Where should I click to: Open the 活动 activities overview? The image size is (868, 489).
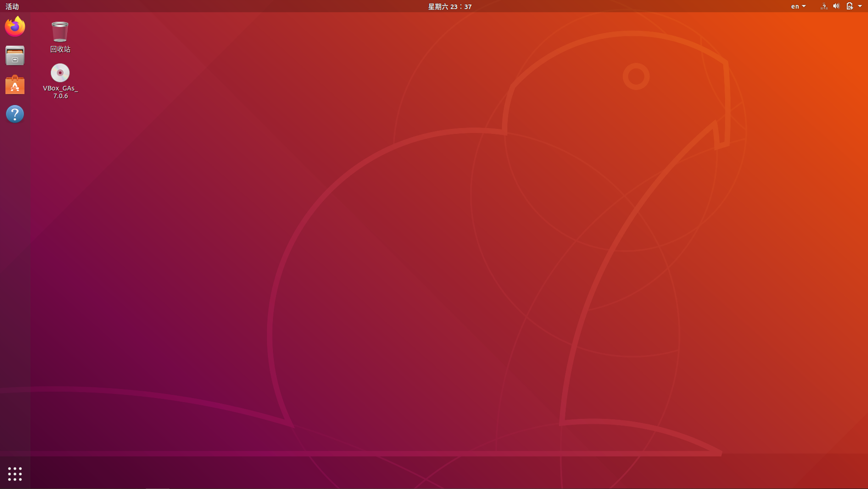(12, 6)
